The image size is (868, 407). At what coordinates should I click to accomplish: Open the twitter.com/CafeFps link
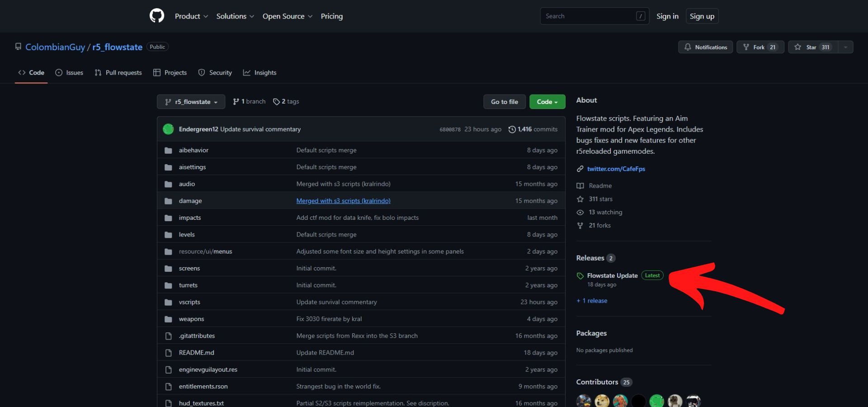click(616, 169)
